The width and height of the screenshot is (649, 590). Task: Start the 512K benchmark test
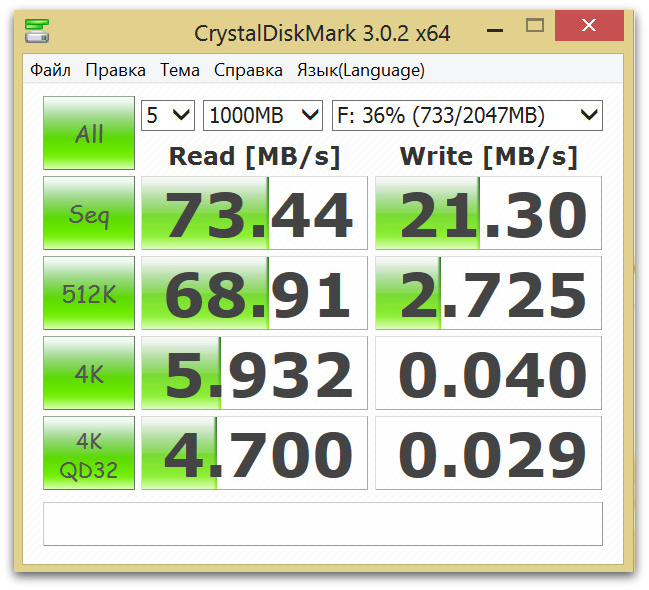pyautogui.click(x=89, y=293)
